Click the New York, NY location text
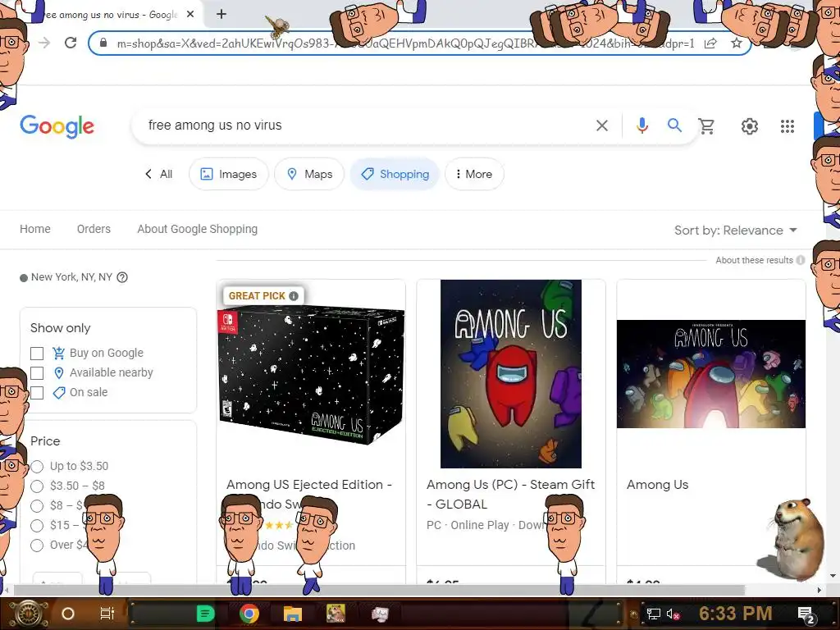Screen dimensions: 840x630 click(x=71, y=277)
